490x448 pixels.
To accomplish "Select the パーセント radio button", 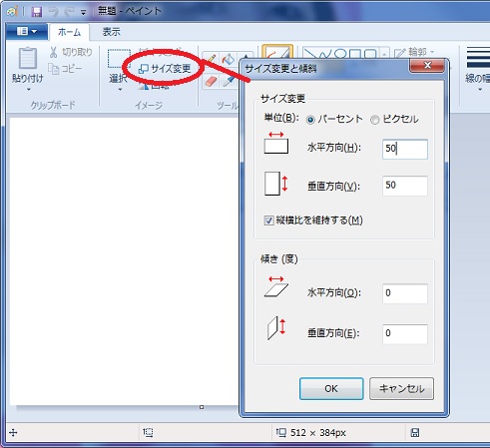I will point(310,120).
